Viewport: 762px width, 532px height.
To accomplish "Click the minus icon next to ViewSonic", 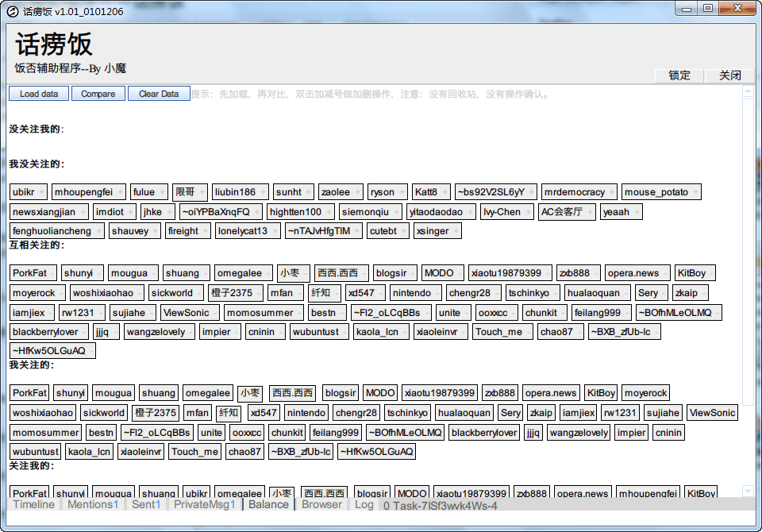I will [216, 313].
